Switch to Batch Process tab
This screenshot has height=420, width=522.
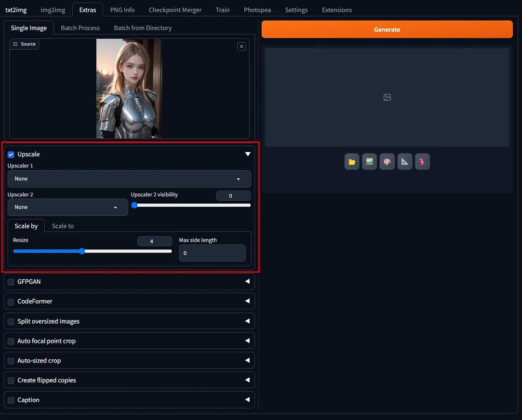point(80,28)
